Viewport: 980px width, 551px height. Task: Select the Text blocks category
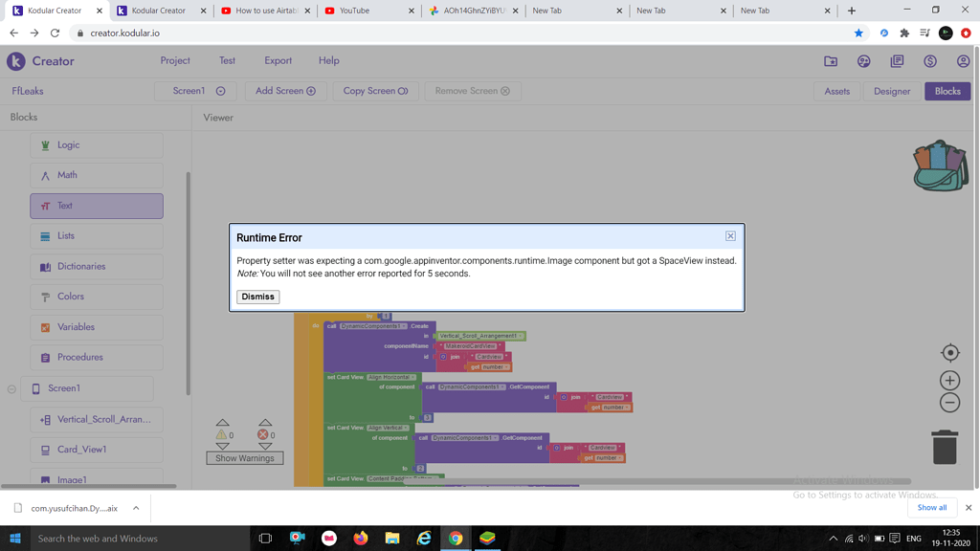pos(97,206)
